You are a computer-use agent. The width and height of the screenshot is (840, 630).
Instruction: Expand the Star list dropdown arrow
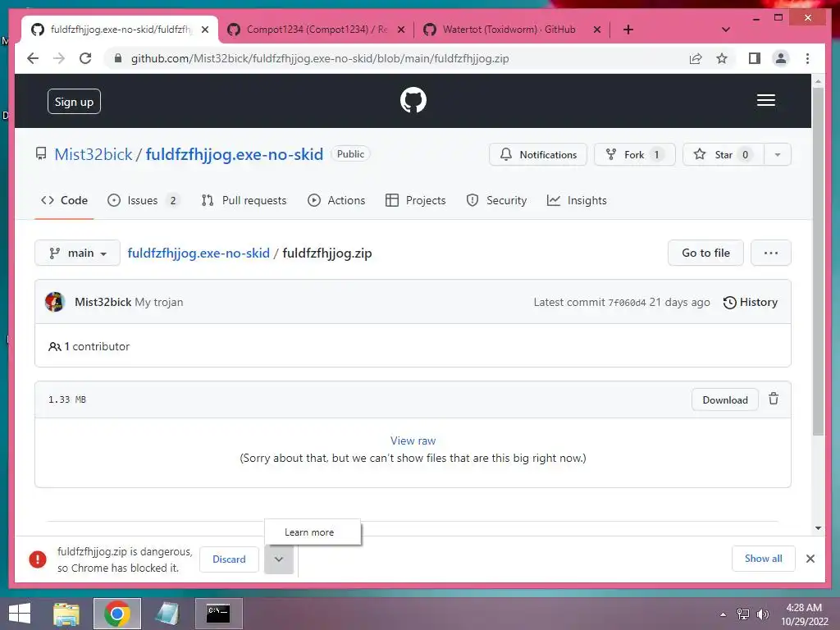coord(778,155)
